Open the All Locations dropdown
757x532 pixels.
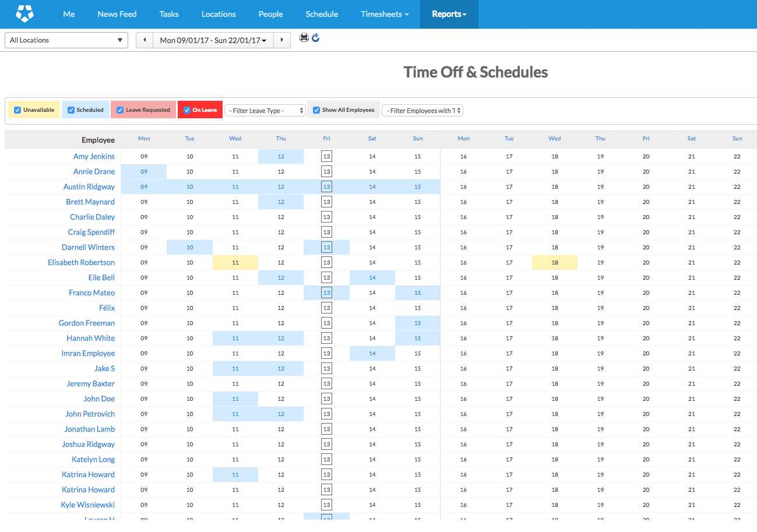(66, 40)
